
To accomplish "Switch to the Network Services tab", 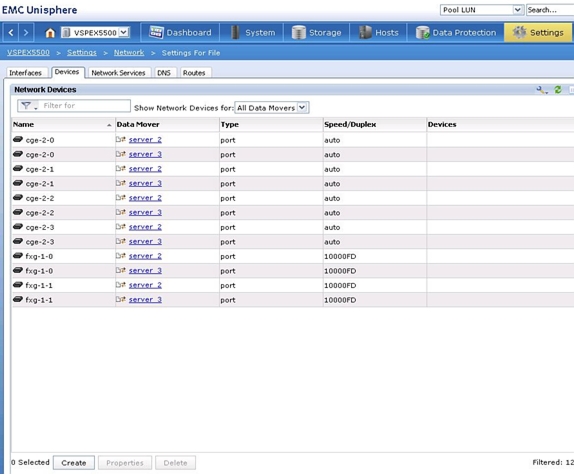I will 118,73.
